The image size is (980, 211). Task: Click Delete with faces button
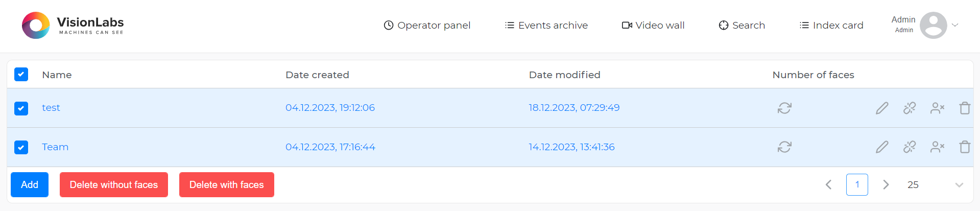coord(226,184)
